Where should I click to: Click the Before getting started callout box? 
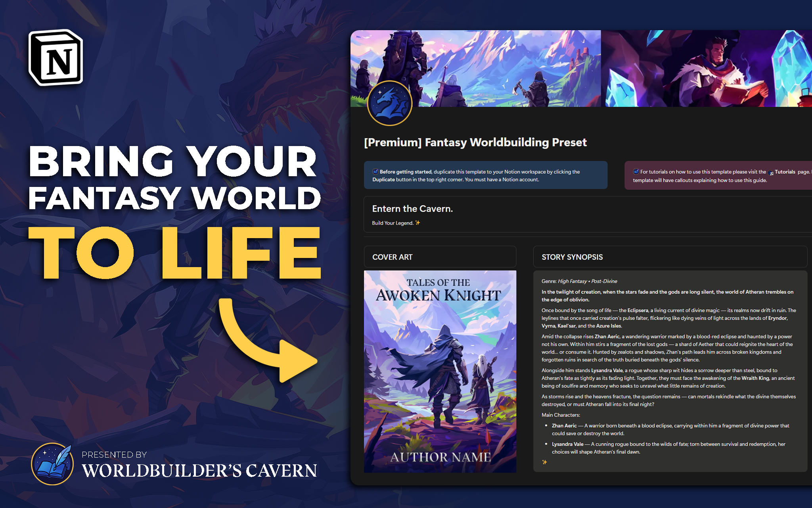(485, 175)
